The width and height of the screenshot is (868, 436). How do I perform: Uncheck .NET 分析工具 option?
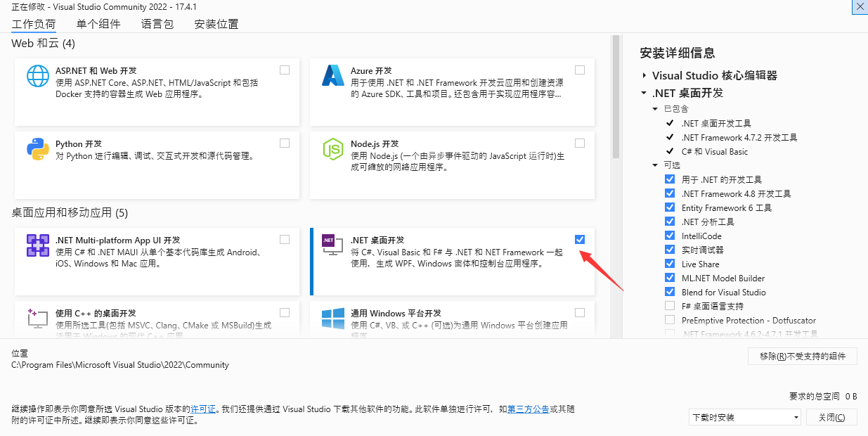(x=670, y=222)
